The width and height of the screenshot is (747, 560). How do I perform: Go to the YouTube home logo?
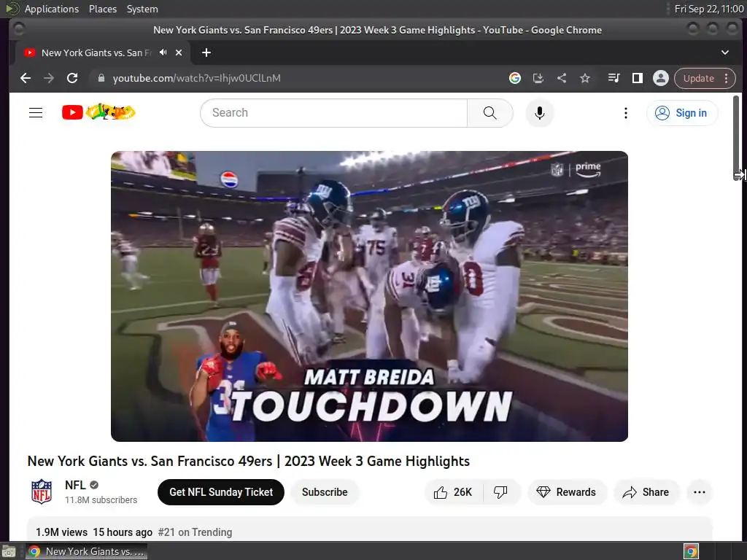(x=98, y=112)
